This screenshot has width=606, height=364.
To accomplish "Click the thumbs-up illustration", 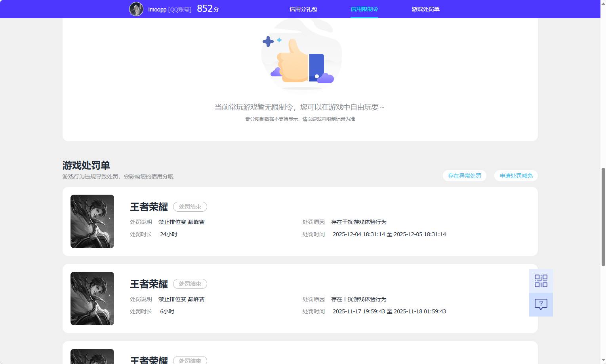I will [x=302, y=55].
